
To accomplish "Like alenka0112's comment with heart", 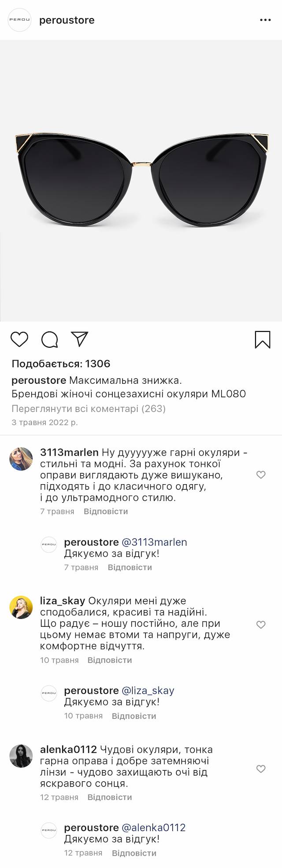I will pos(261,769).
